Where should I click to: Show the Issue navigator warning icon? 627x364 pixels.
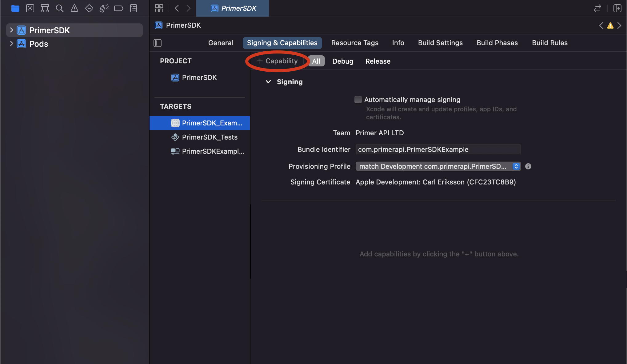[x=74, y=8]
